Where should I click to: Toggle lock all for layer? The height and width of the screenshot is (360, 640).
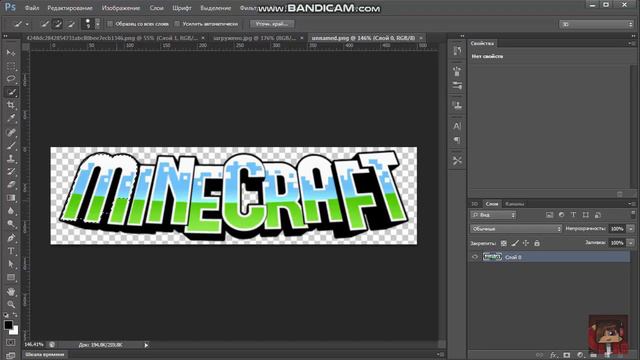(x=537, y=243)
